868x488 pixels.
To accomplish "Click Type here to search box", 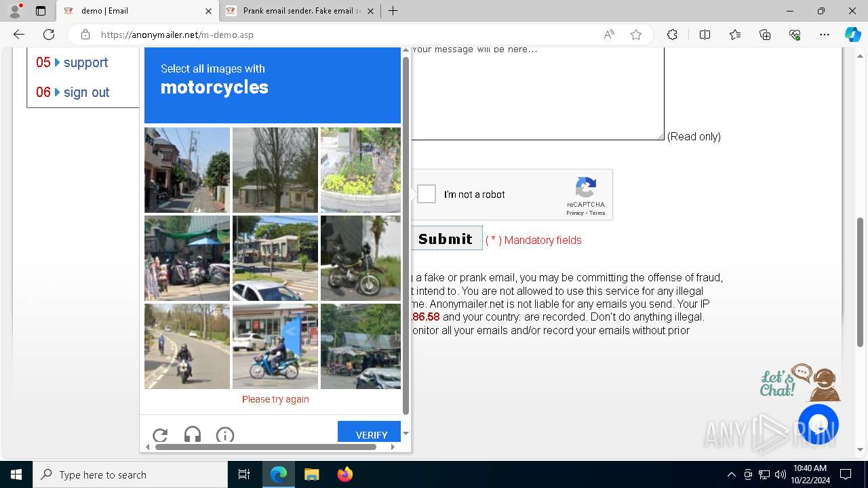I will (x=130, y=474).
